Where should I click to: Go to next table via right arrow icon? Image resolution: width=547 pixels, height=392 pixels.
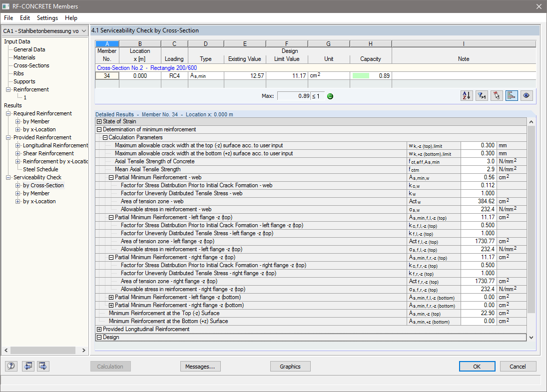click(x=43, y=366)
